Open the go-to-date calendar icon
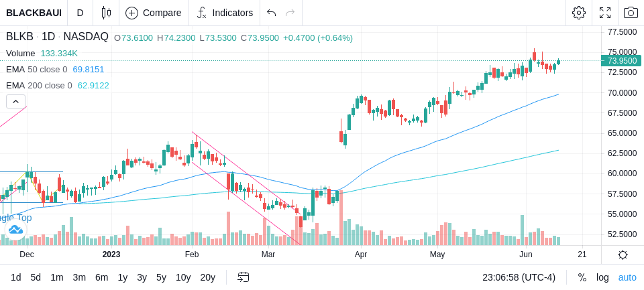The height and width of the screenshot is (290, 644). coord(243,277)
